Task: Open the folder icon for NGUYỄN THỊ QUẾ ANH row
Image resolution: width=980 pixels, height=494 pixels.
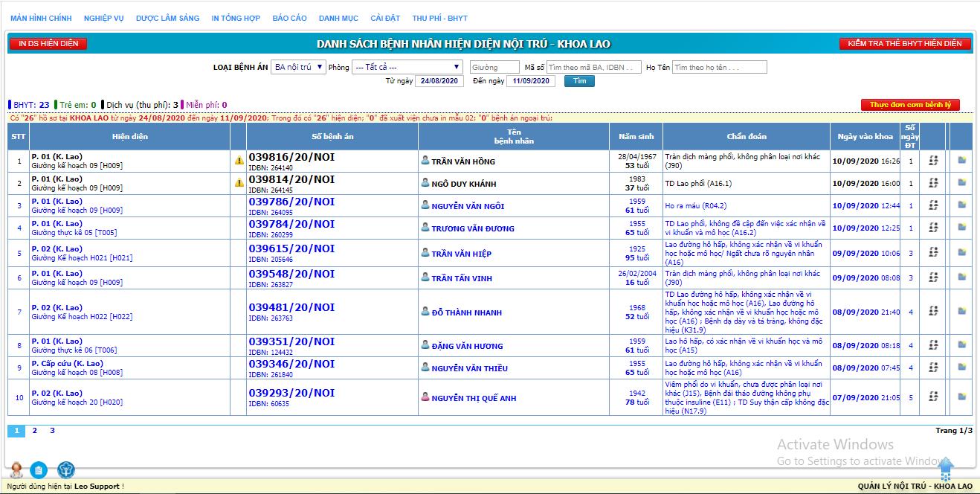Action: pos(962,397)
